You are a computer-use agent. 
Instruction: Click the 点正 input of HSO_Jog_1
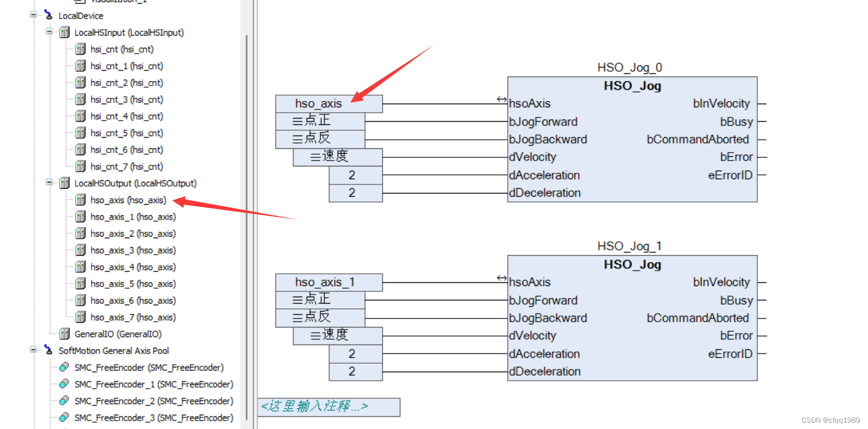pyautogui.click(x=320, y=300)
